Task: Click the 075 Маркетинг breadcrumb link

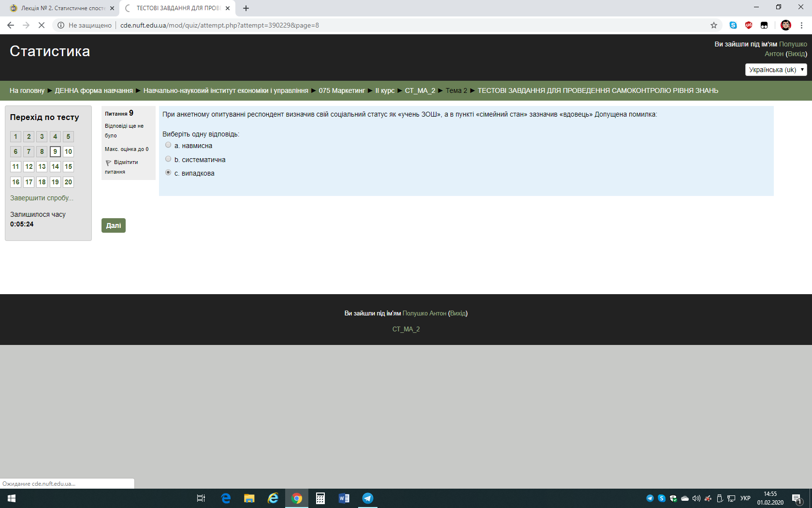Action: click(x=342, y=90)
